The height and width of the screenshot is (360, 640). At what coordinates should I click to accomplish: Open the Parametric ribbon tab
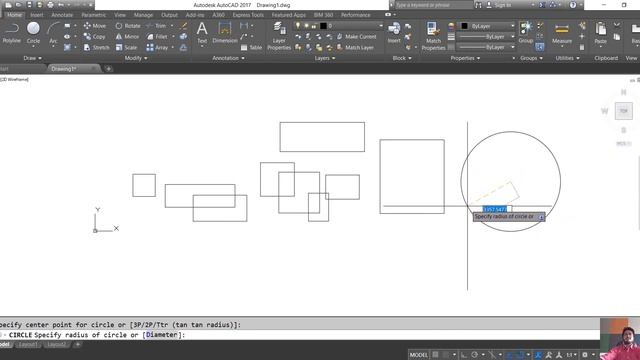pyautogui.click(x=93, y=15)
